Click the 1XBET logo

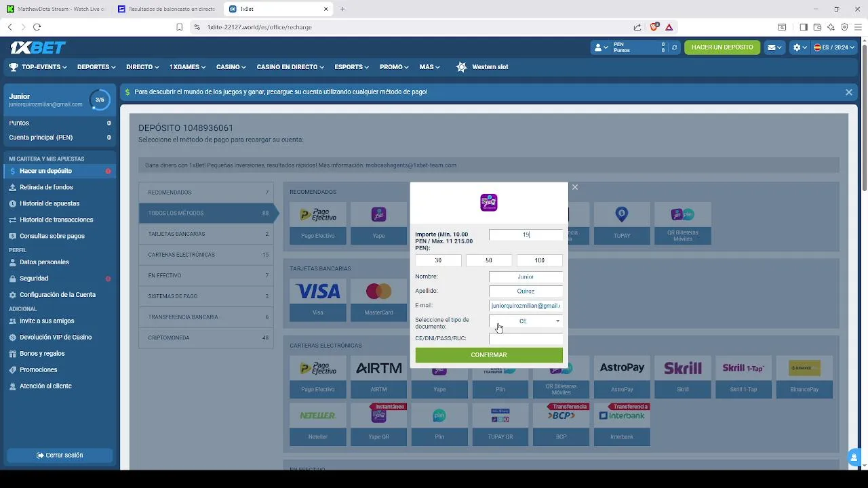point(38,47)
